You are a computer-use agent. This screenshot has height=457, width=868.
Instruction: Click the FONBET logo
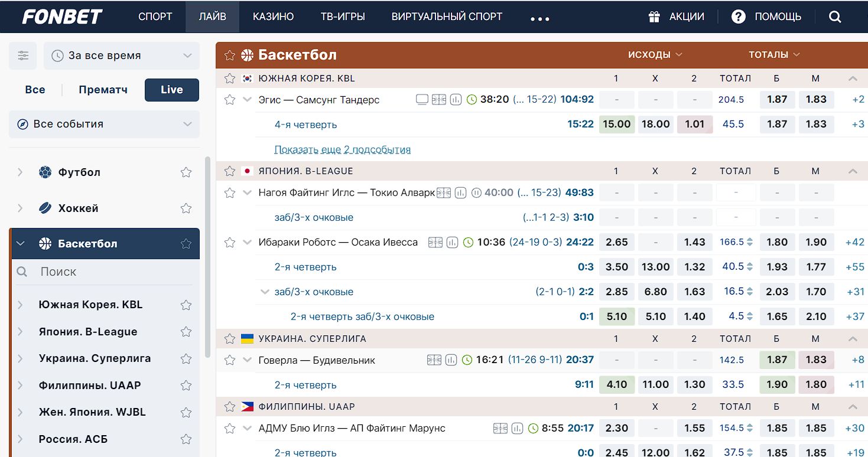tap(63, 17)
